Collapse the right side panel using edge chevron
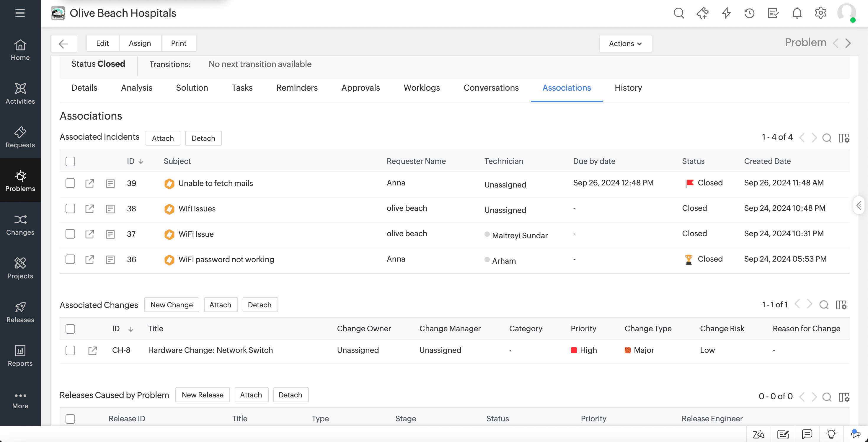Image resolution: width=868 pixels, height=442 pixels. click(x=859, y=205)
